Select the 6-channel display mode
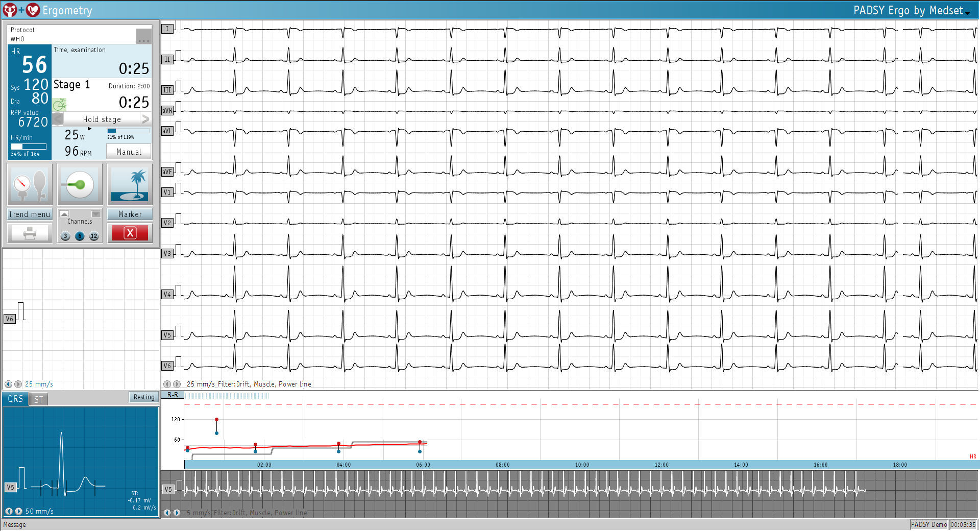 pyautogui.click(x=80, y=236)
